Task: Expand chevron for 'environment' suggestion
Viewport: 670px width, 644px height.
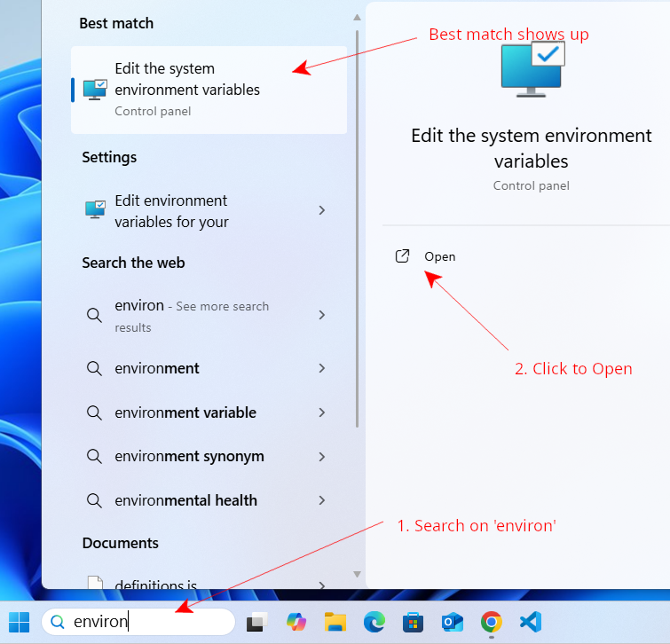Action: point(322,368)
